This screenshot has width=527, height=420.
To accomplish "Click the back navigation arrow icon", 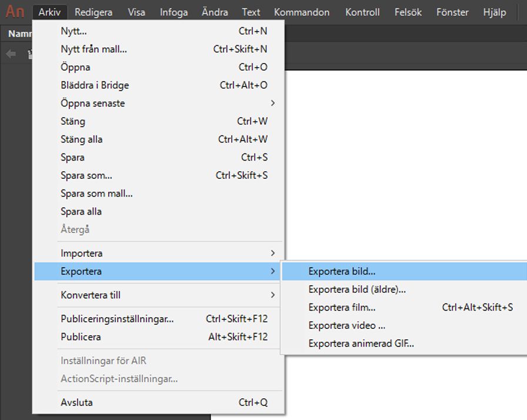I will click(10, 54).
